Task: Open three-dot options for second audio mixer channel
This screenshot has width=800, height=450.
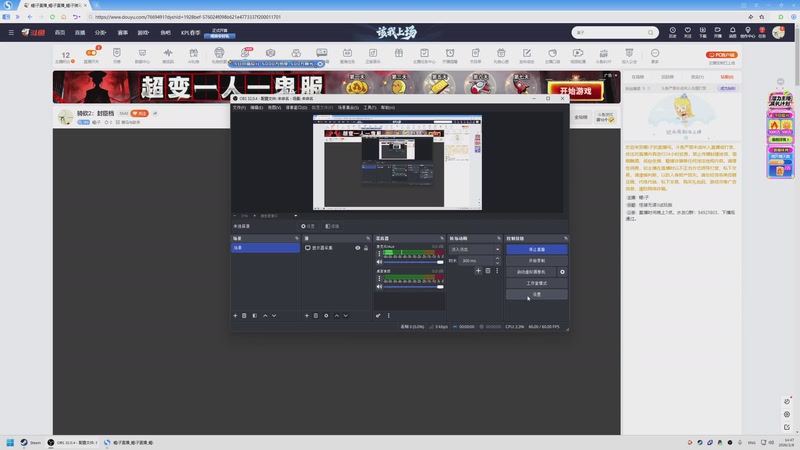Action: (379, 278)
